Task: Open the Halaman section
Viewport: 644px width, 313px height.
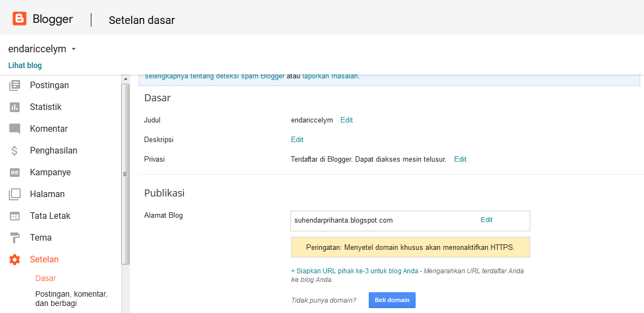Action: 47,194
